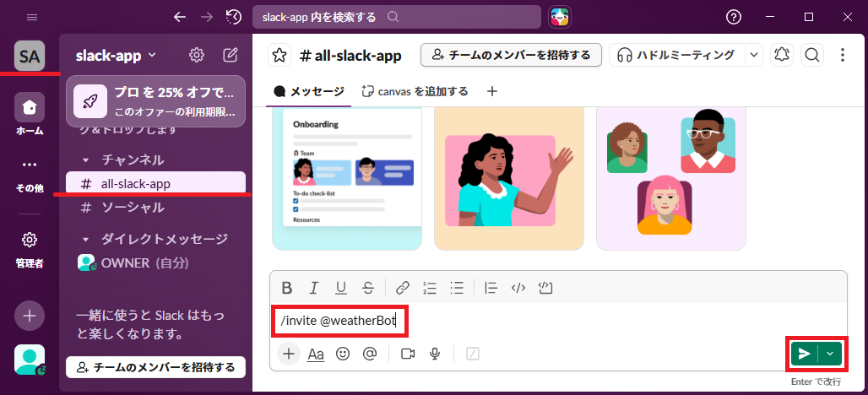Go back with the left arrow
Screen dimensions: 868x395
pyautogui.click(x=179, y=17)
